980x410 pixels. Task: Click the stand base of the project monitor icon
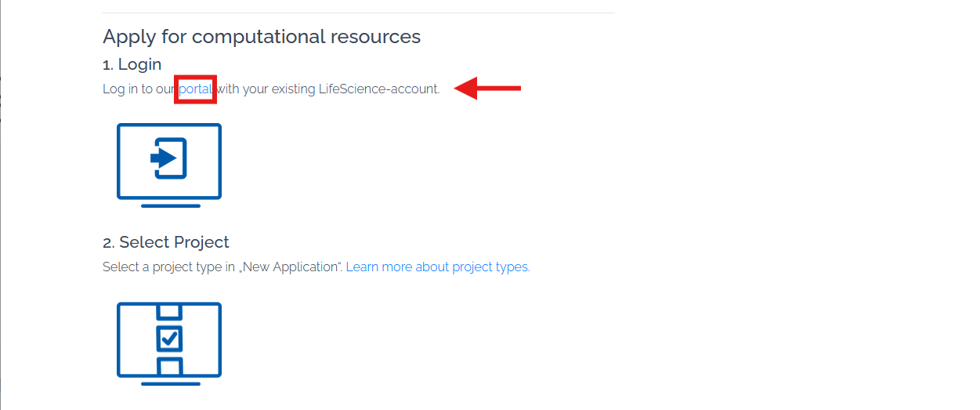click(x=170, y=383)
